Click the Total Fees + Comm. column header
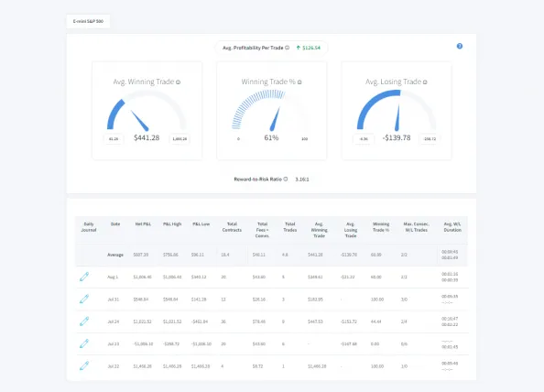 click(262, 230)
